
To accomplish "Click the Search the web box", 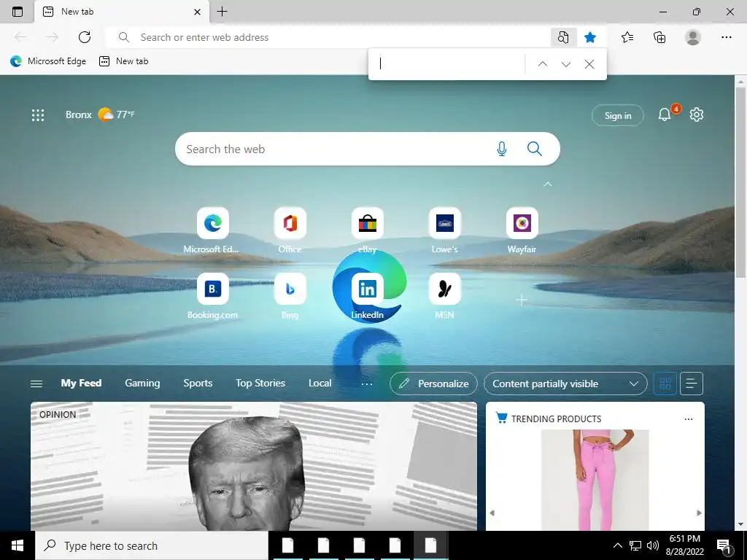I will 368,149.
